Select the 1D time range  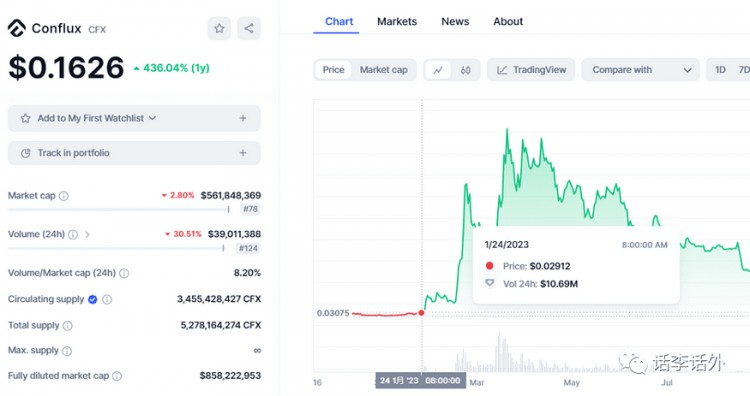(x=720, y=70)
